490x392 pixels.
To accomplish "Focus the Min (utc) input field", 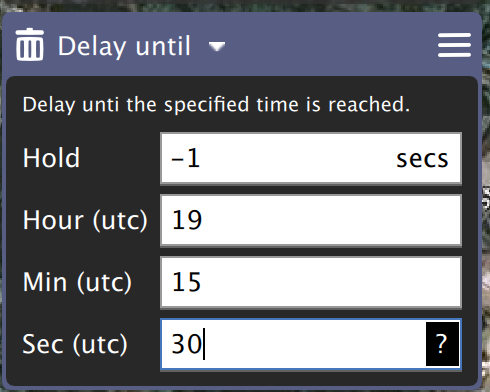I will [x=311, y=282].
